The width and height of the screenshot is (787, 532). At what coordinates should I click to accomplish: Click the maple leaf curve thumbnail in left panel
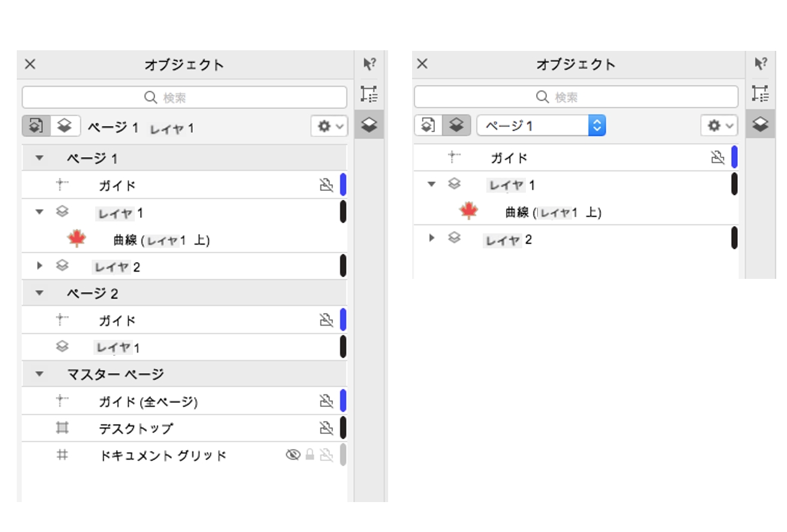point(77,239)
